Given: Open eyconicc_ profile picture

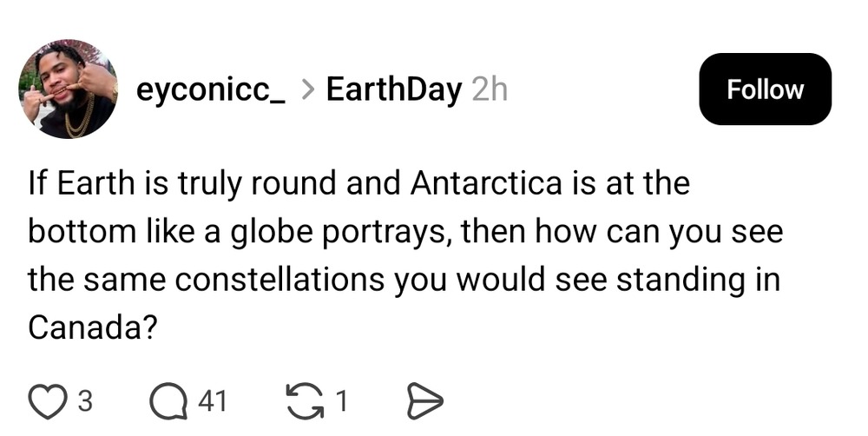Looking at the screenshot, I should 68,89.
